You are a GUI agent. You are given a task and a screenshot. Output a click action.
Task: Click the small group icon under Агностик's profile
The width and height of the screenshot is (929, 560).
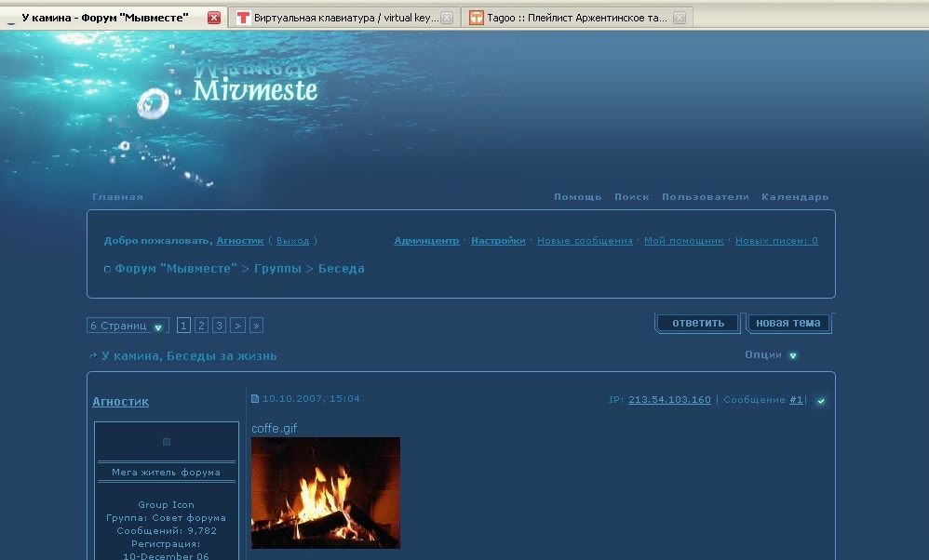coord(167,442)
